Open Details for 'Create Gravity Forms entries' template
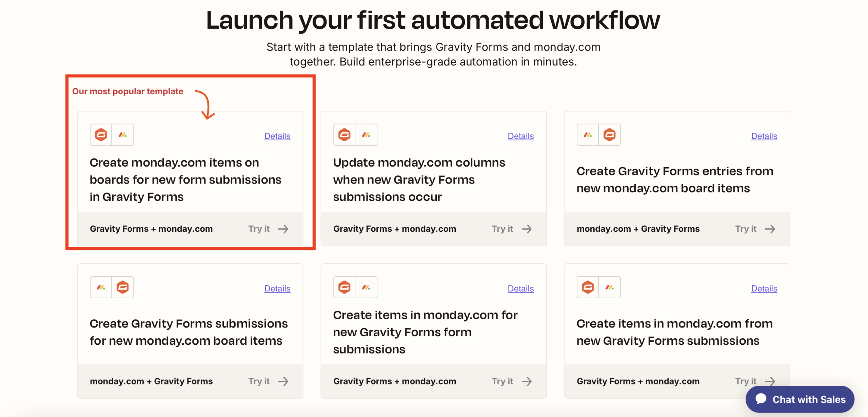Screen dimensions: 868x417 pyautogui.click(x=764, y=136)
